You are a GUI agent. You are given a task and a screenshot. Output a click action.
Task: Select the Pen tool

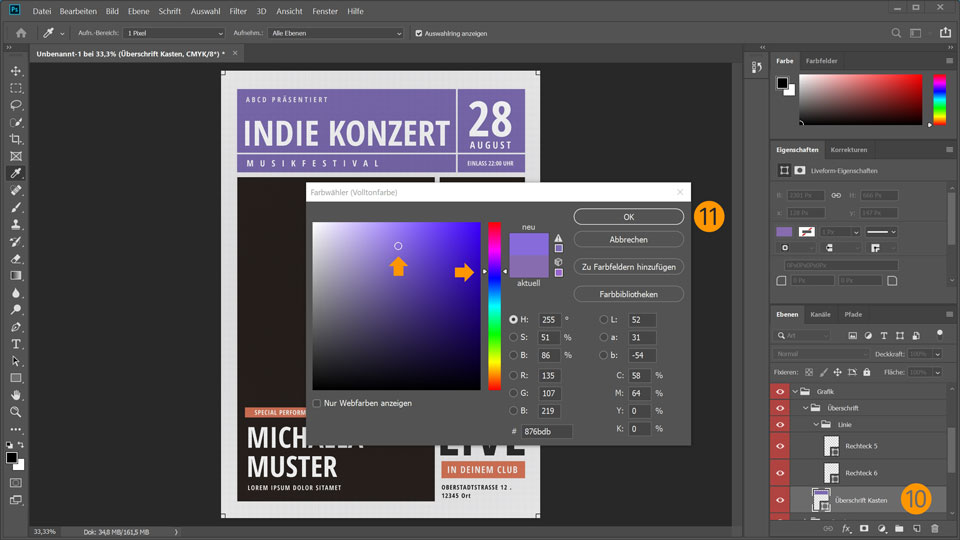click(x=16, y=327)
